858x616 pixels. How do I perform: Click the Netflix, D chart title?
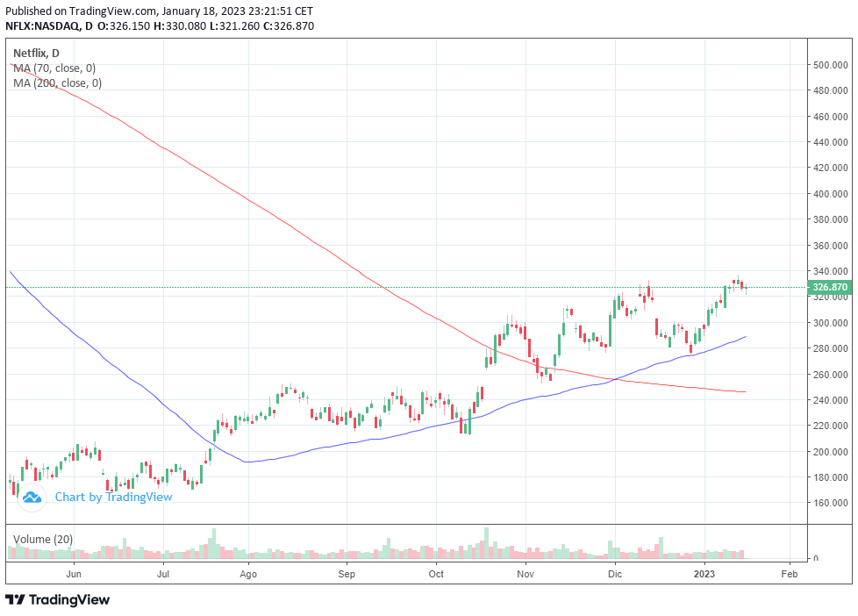pyautogui.click(x=36, y=54)
